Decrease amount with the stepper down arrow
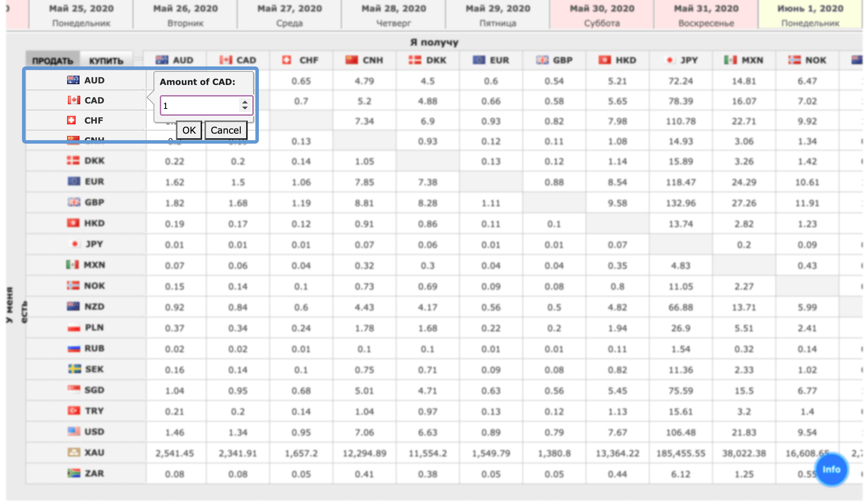The image size is (868, 502). pos(245,109)
